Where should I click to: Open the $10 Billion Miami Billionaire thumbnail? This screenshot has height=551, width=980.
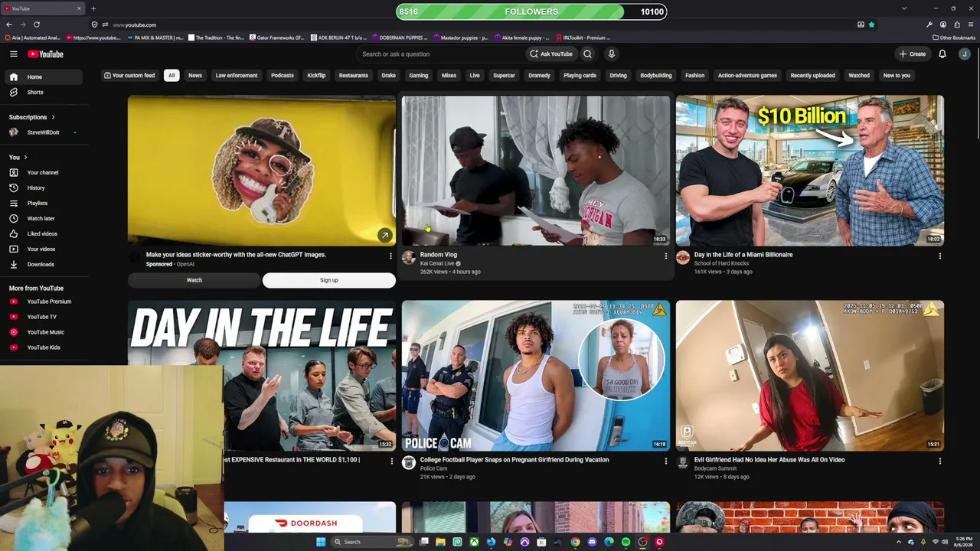click(x=810, y=170)
